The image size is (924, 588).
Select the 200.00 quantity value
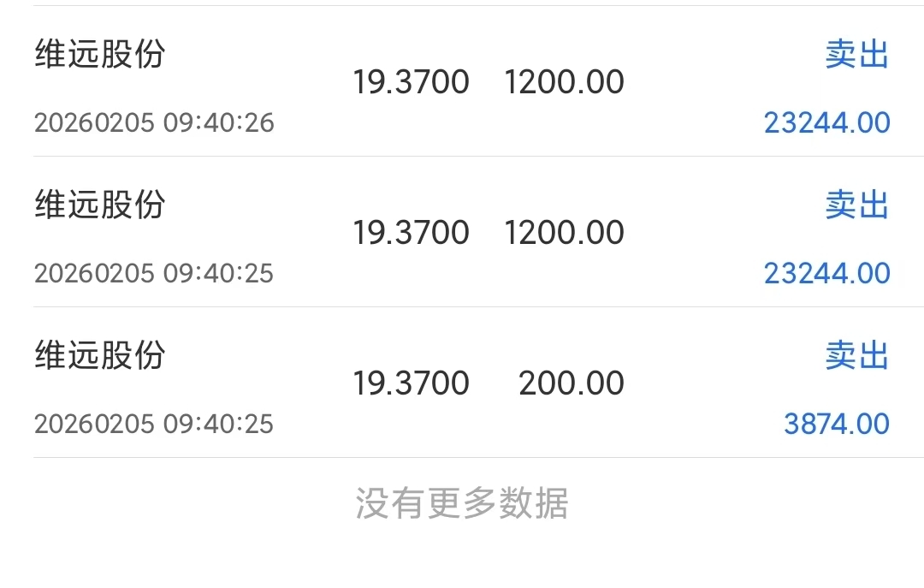click(571, 383)
